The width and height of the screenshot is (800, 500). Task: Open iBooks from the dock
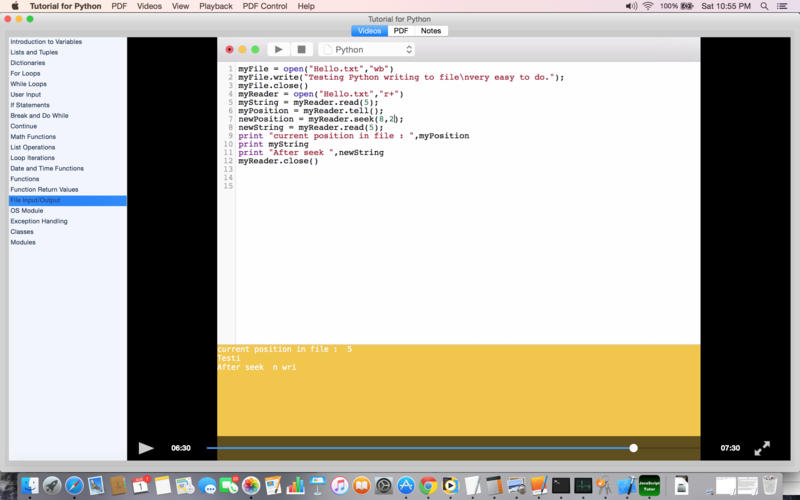coord(361,485)
